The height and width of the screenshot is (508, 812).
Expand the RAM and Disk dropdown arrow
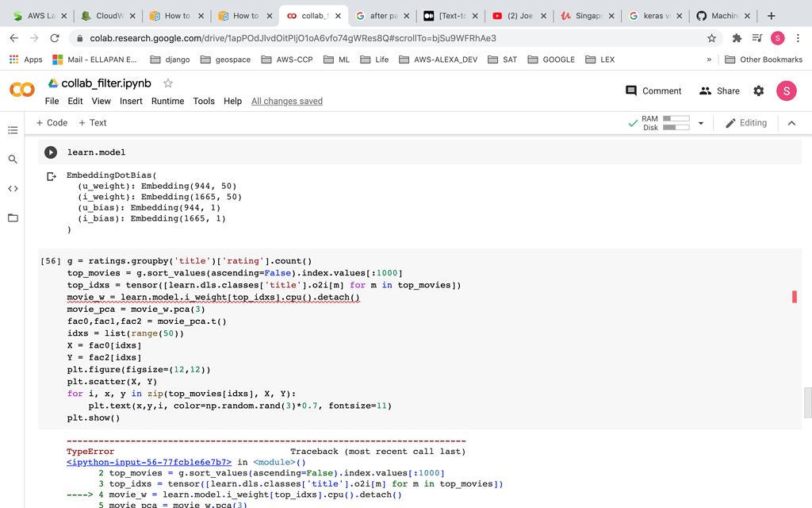tap(701, 123)
